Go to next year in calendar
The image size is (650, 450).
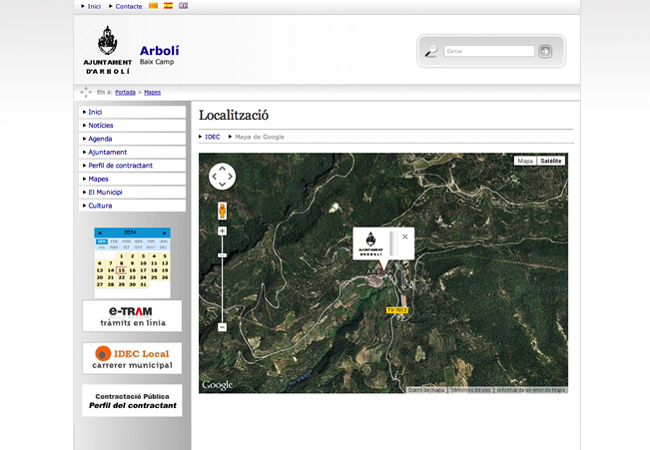point(164,232)
